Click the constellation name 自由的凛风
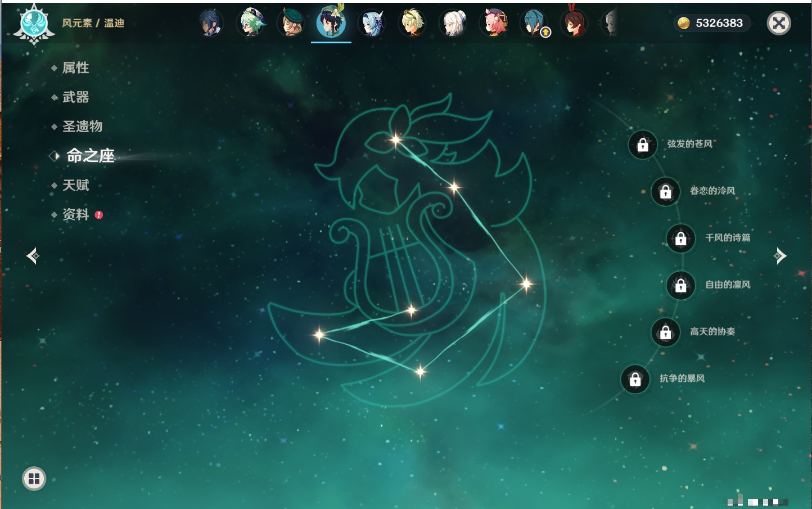The height and width of the screenshot is (509, 812). (728, 285)
